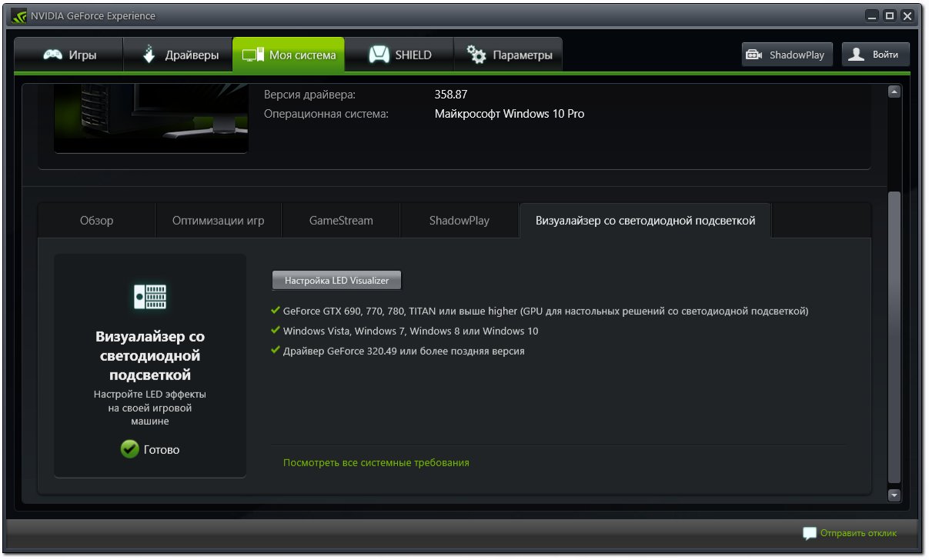Image resolution: width=929 pixels, height=560 pixels.
Task: Click the Войти sign-in button
Action: [876, 55]
